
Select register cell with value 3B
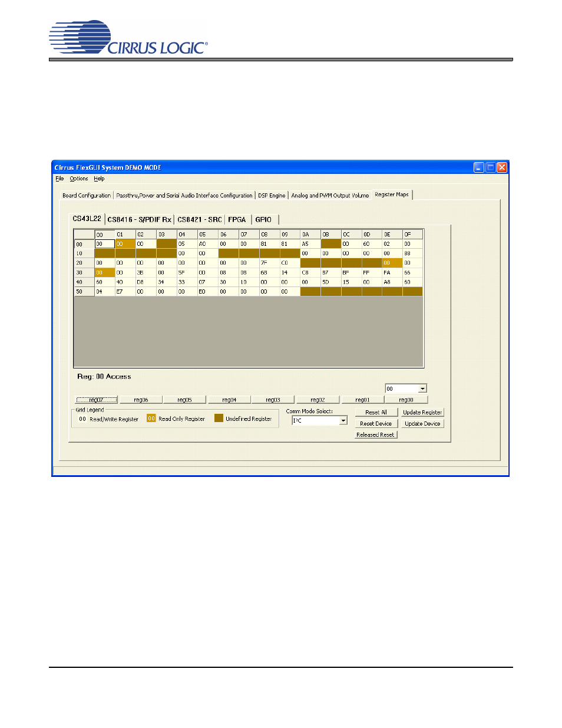pyautogui.click(x=146, y=272)
